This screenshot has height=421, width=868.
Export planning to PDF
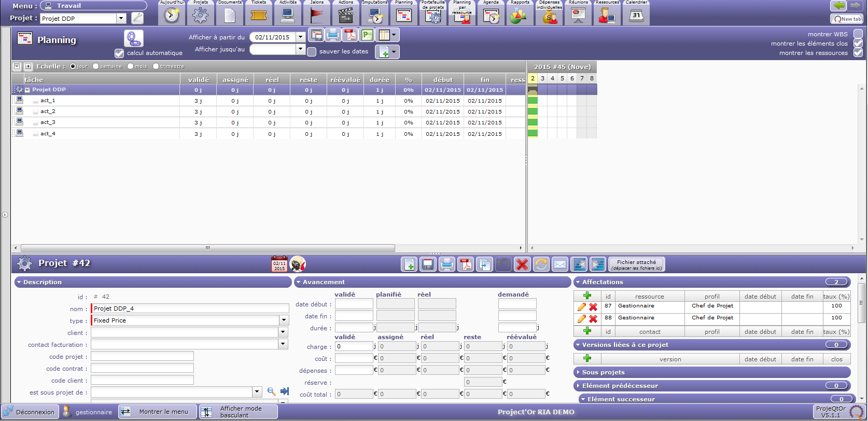pyautogui.click(x=351, y=35)
